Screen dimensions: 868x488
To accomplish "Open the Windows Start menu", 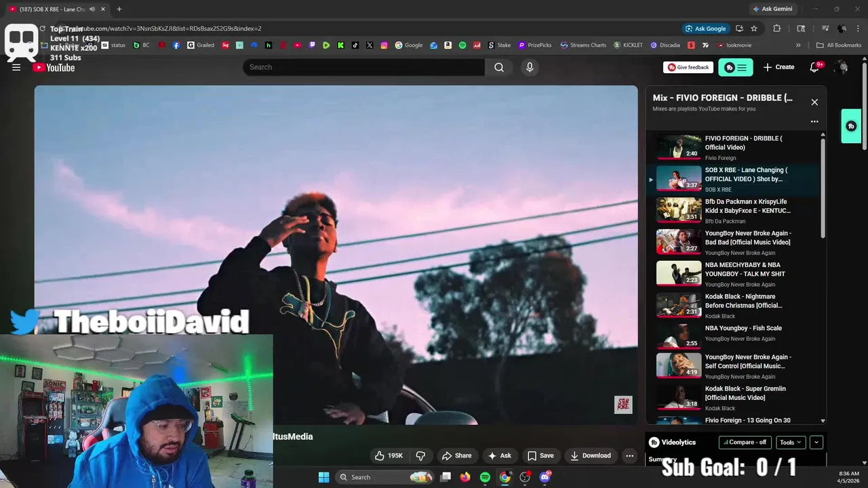I will pyautogui.click(x=323, y=477).
